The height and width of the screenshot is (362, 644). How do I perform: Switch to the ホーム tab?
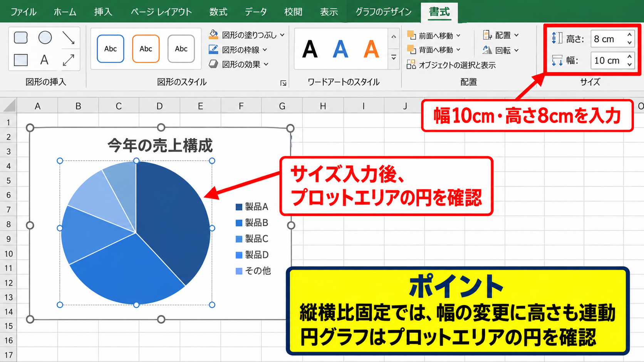[65, 12]
